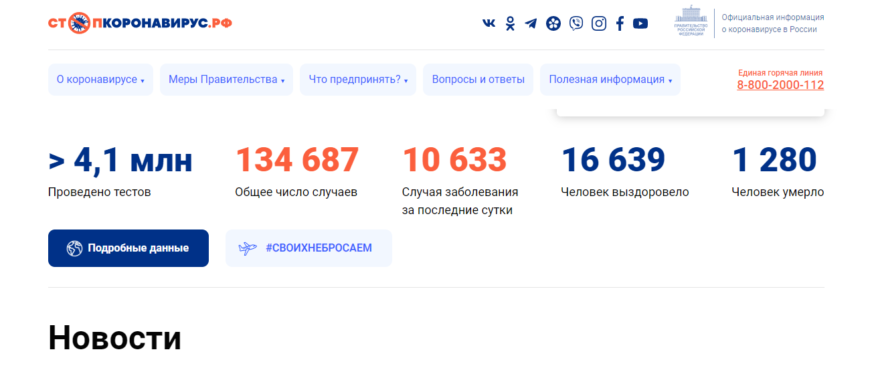Viewport: 870px width, 368px height.
Task: Expand the Полезная информация dropdown menu
Action: (x=610, y=79)
